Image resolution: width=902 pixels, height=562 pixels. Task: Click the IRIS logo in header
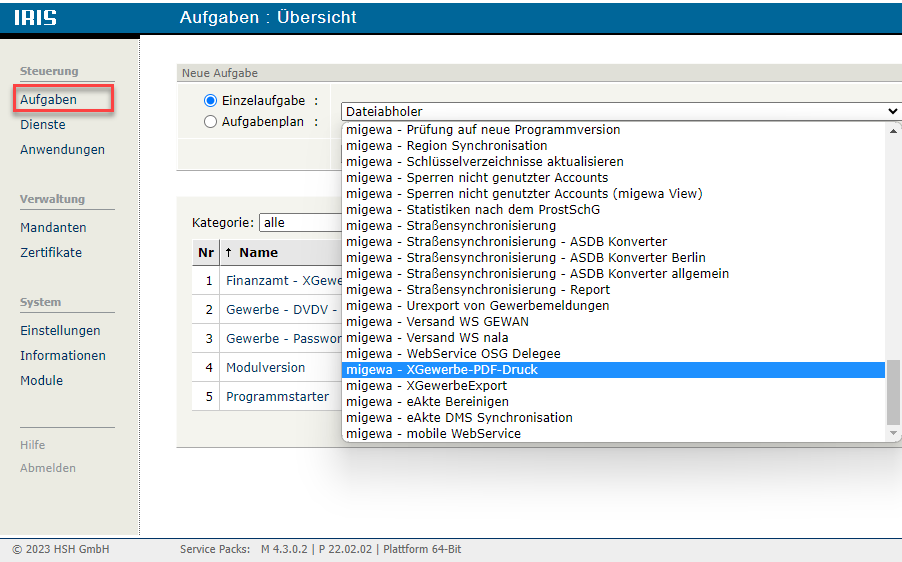[35, 18]
